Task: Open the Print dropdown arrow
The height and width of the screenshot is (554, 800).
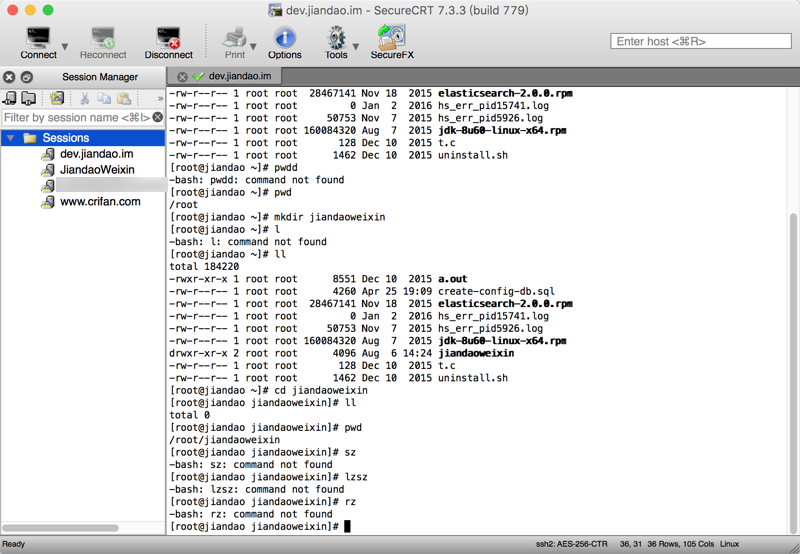Action: 253,46
